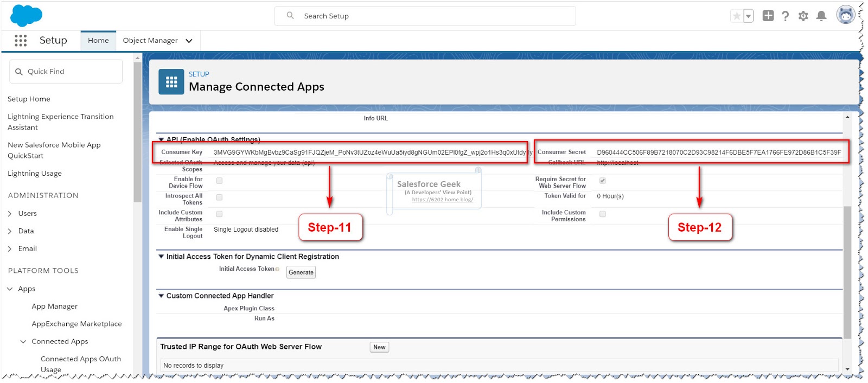Click the Run As label
Screen dimensions: 868x383
(264, 319)
